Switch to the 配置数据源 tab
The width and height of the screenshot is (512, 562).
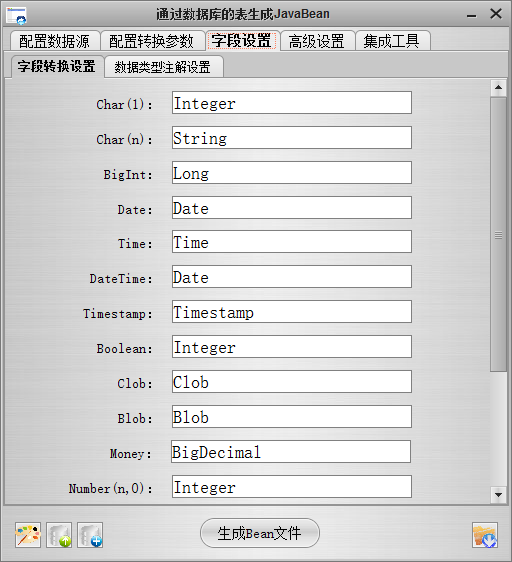point(55,41)
